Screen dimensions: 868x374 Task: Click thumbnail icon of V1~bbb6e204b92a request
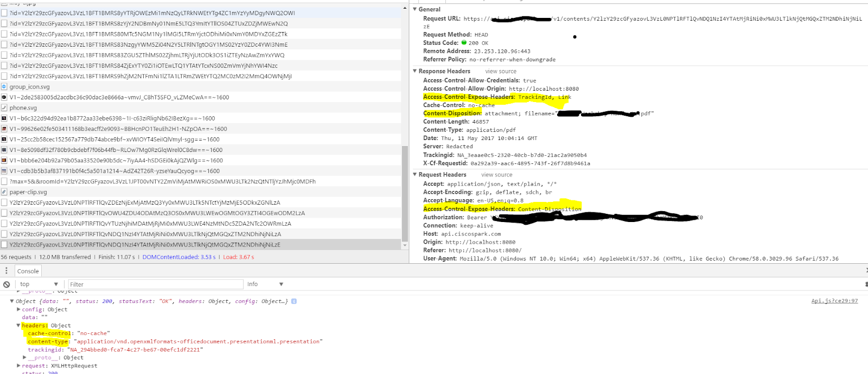[x=4, y=161]
